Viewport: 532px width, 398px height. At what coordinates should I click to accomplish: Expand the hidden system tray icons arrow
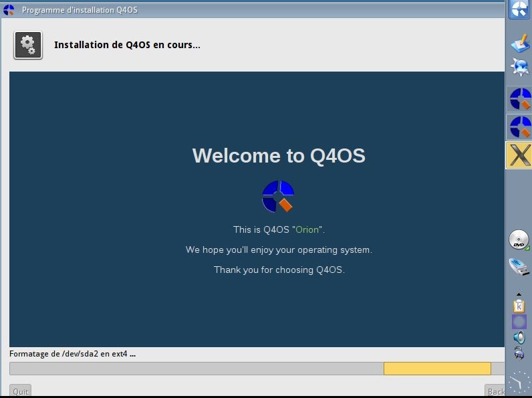pyautogui.click(x=519, y=294)
